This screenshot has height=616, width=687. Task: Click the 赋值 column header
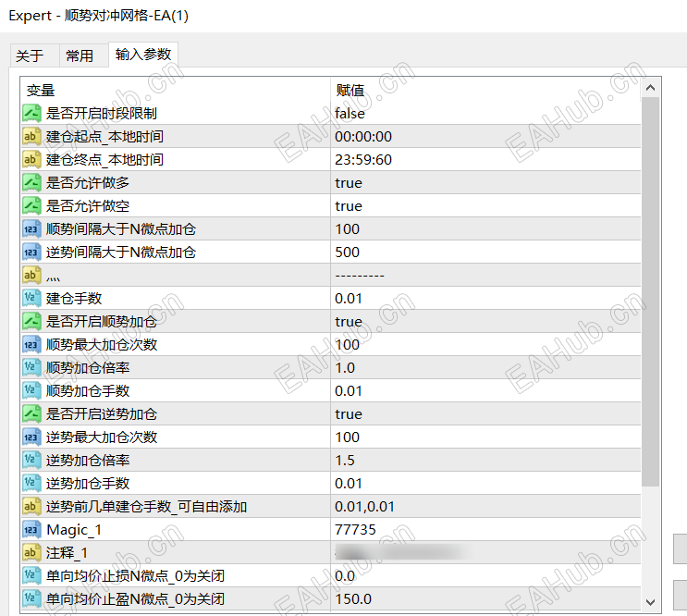pyautogui.click(x=350, y=91)
